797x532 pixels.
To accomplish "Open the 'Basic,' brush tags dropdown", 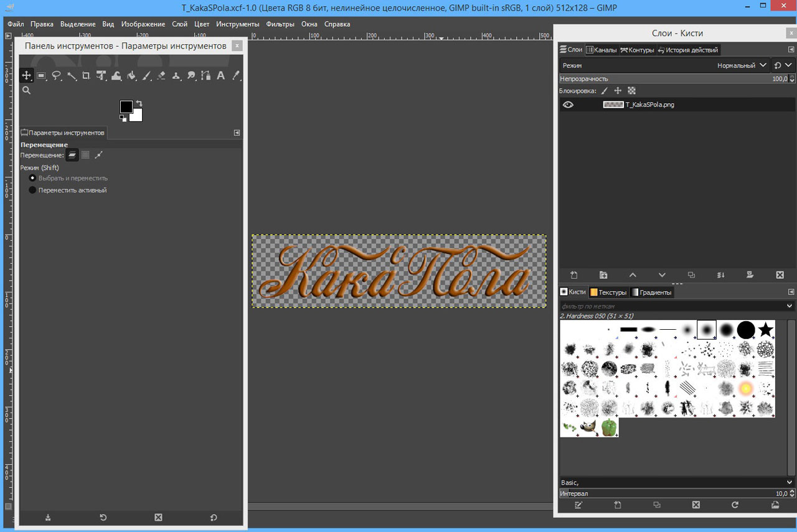I will 790,482.
